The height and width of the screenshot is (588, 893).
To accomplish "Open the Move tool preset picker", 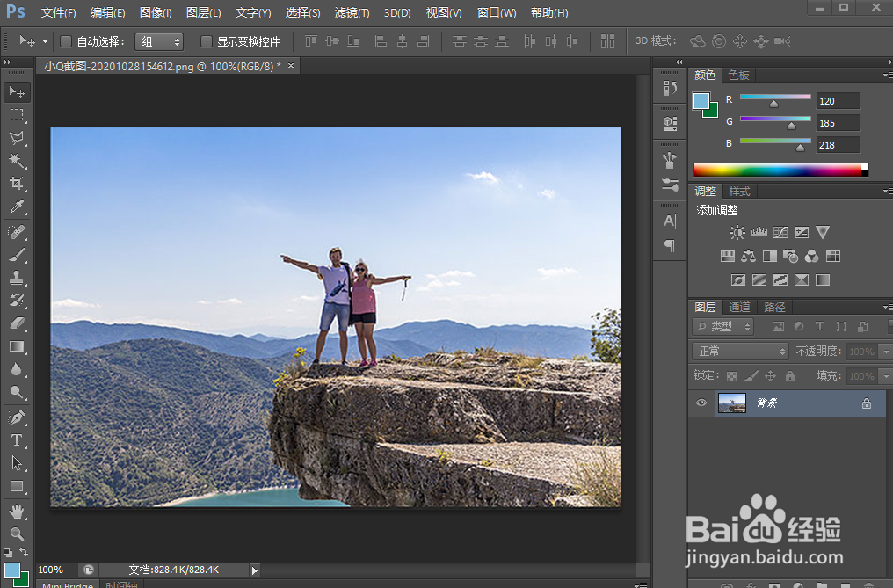I will [x=45, y=41].
